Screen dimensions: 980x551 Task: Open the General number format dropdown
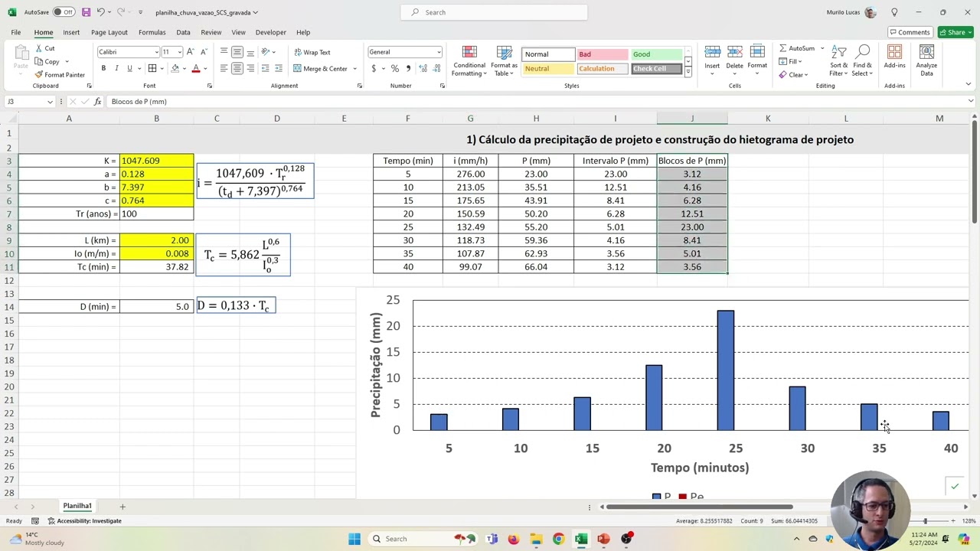coord(439,52)
